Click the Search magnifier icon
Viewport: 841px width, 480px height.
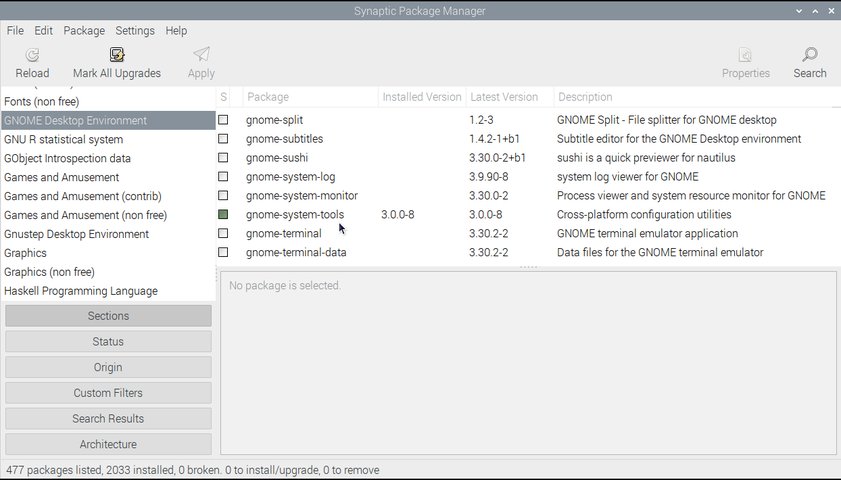(x=810, y=55)
